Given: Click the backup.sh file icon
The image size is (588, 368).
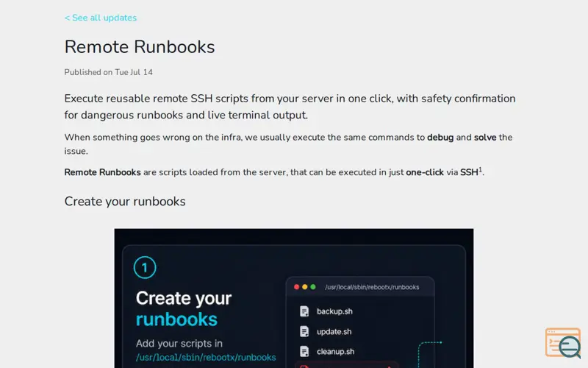Looking at the screenshot, I should (304, 311).
